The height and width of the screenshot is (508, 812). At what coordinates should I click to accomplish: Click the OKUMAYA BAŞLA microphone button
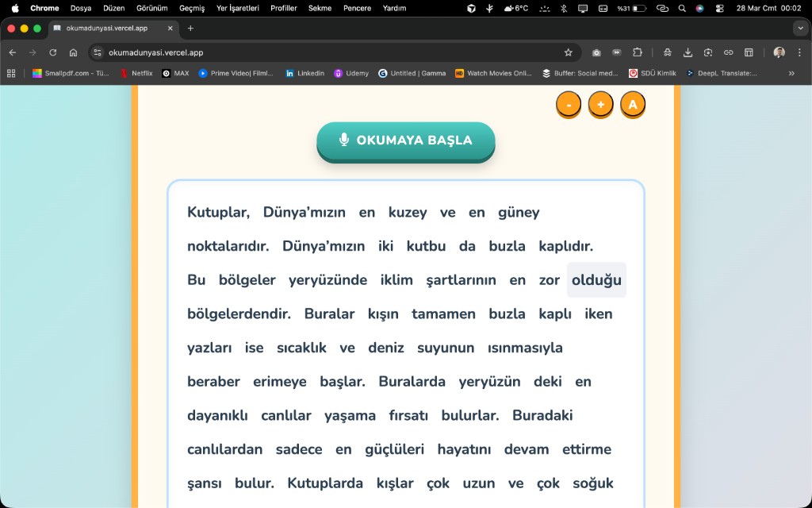pyautogui.click(x=406, y=140)
